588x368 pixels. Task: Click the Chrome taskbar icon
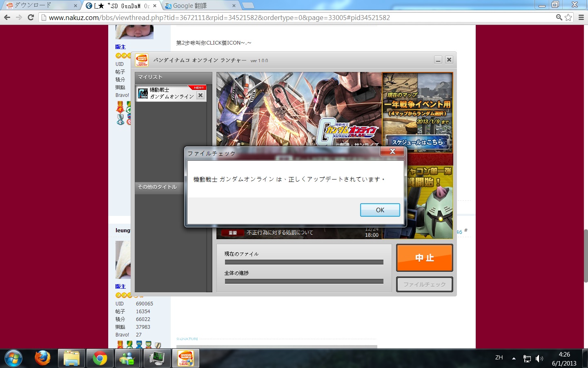coord(100,358)
